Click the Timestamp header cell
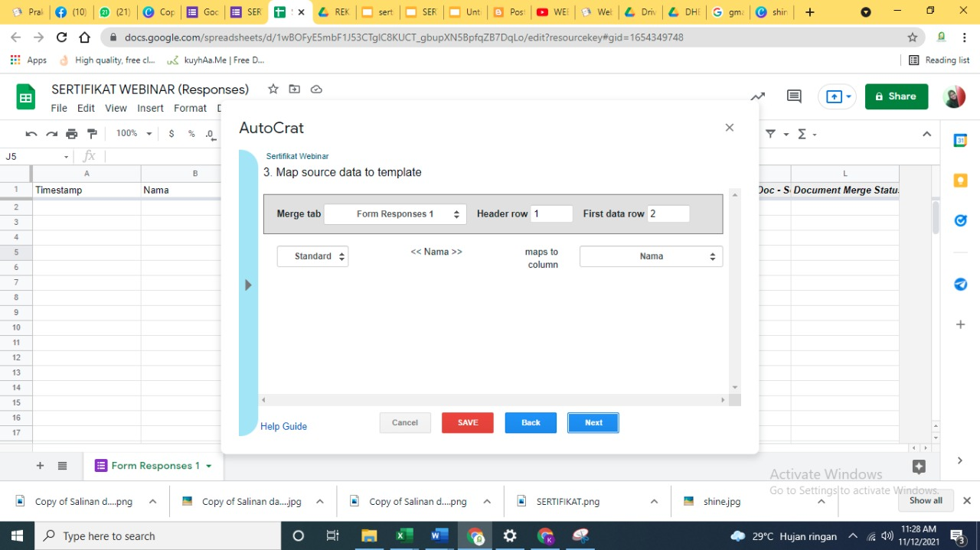 [x=87, y=190]
